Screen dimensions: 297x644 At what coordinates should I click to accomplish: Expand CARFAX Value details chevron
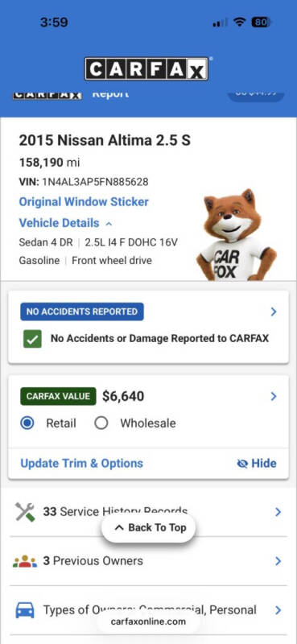click(x=274, y=396)
